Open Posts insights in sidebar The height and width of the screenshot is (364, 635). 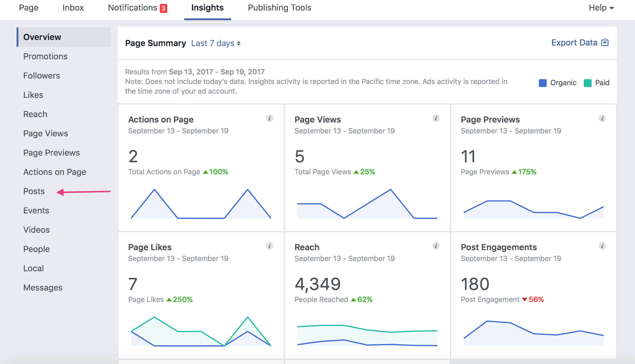click(x=34, y=191)
